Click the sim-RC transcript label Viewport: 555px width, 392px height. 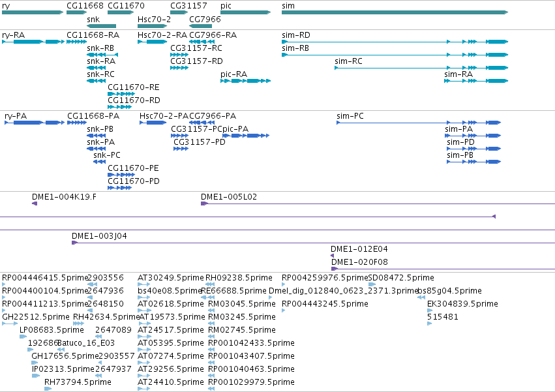point(349,61)
